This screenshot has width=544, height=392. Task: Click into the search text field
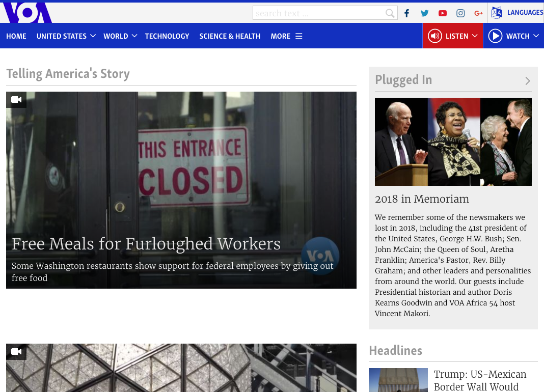click(x=318, y=13)
